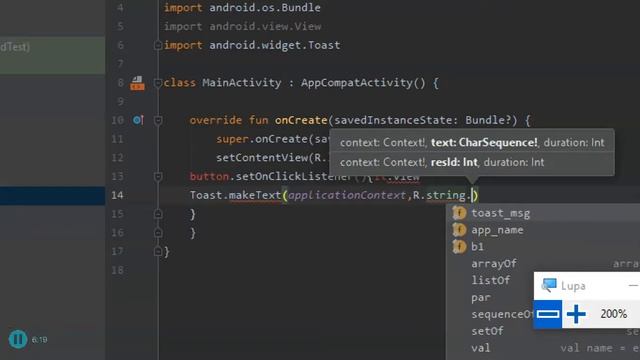
Task: Collapse the MainActivity class fold marker
Action: 158,83
